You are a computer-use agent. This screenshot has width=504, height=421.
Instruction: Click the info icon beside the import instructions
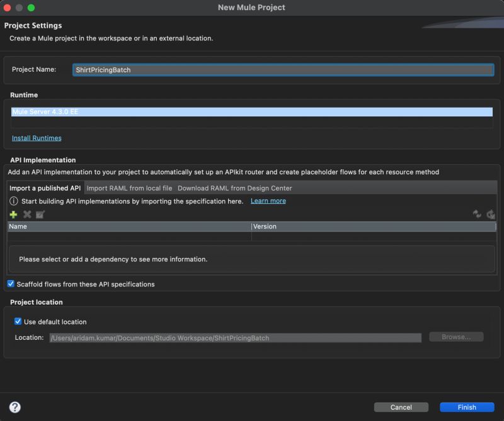pyautogui.click(x=14, y=200)
